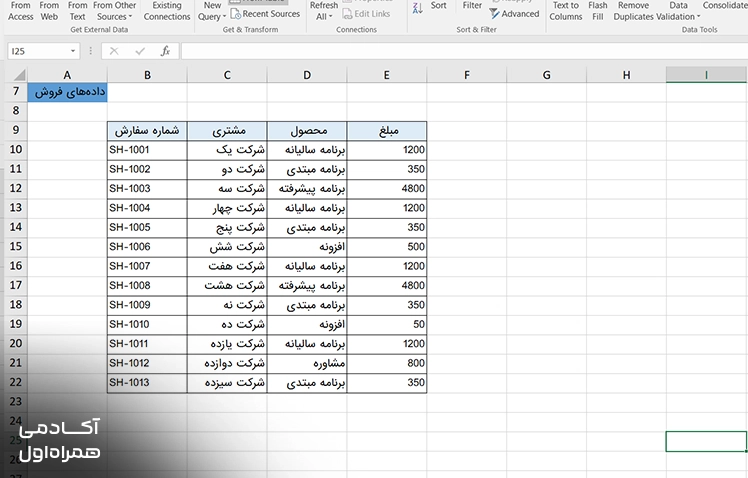The height and width of the screenshot is (478, 748).
Task: Open Existing Connections
Action: click(166, 11)
